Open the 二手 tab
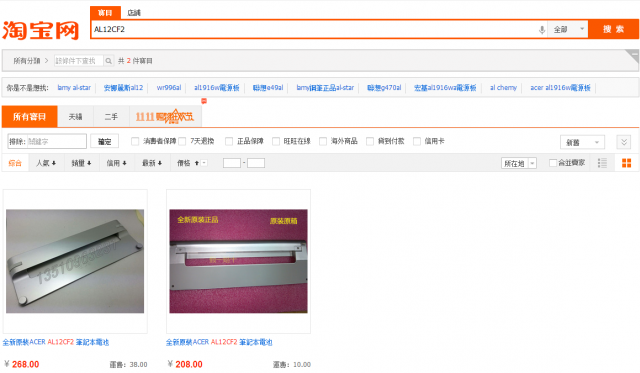 point(111,117)
